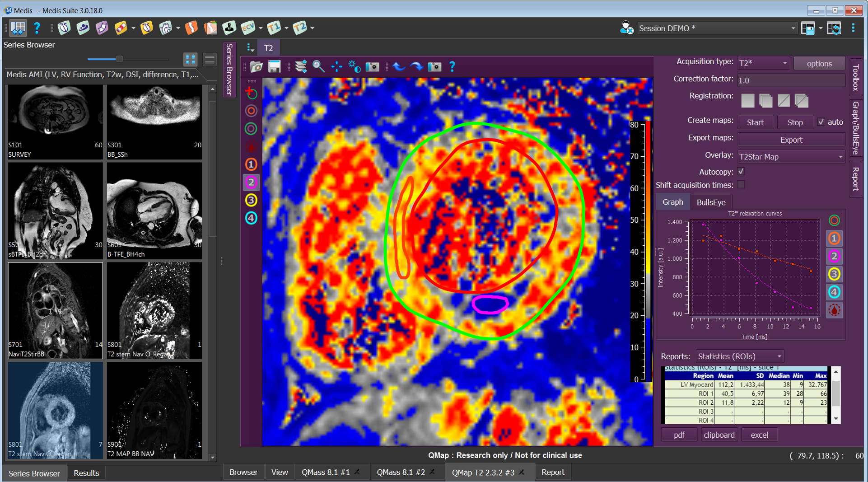
Task: Open the QMap help question mark icon
Action: click(x=452, y=67)
